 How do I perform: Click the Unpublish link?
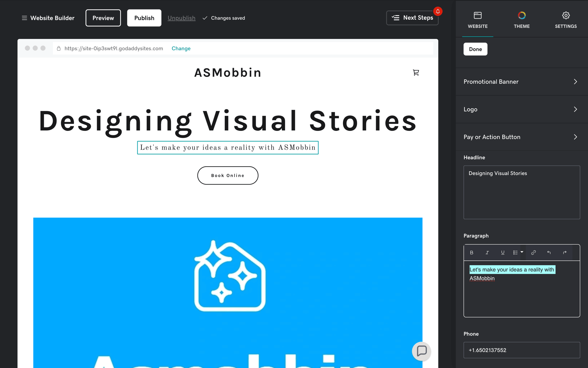click(x=182, y=18)
